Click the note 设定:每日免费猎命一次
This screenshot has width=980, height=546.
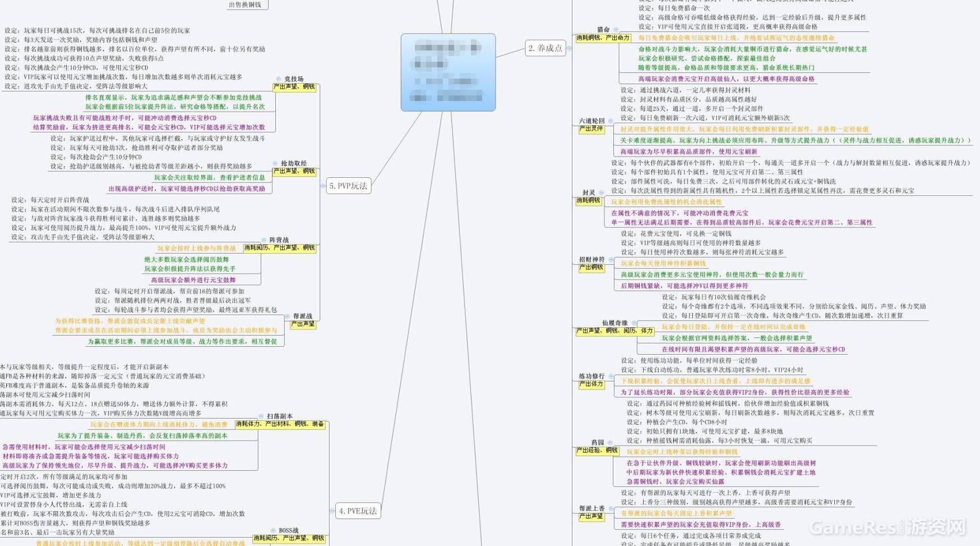[674, 8]
